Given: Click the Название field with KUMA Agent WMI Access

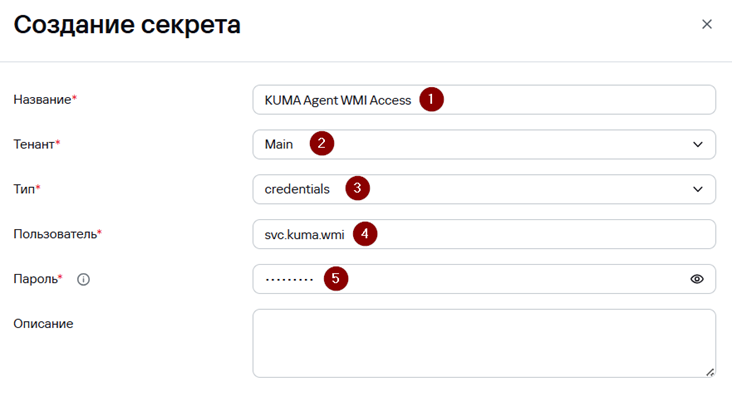Looking at the screenshot, I should click(484, 100).
